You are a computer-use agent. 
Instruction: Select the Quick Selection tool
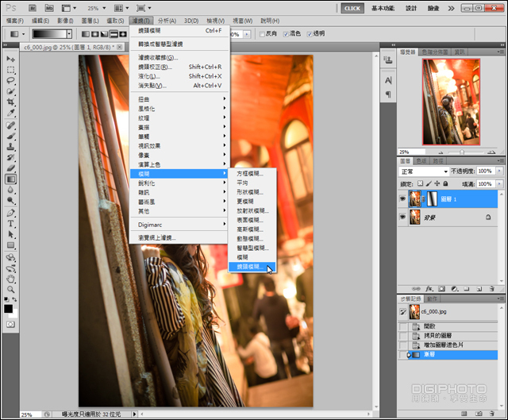coord(10,91)
